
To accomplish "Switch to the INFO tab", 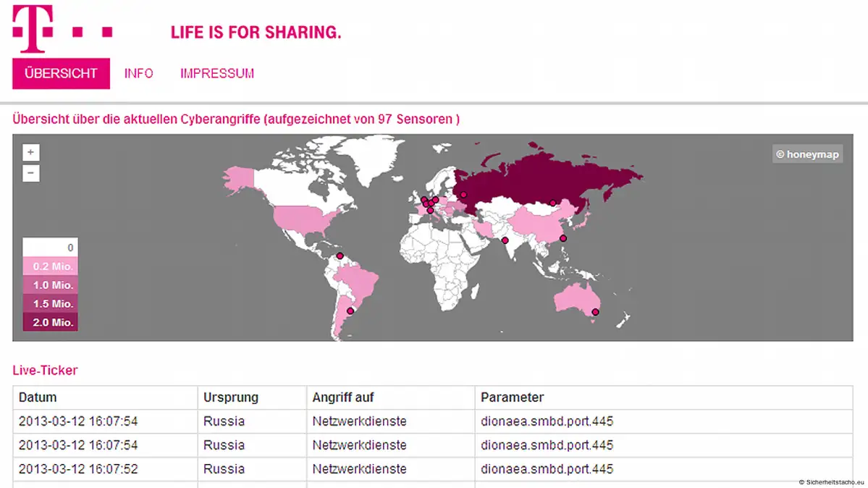I will (138, 73).
